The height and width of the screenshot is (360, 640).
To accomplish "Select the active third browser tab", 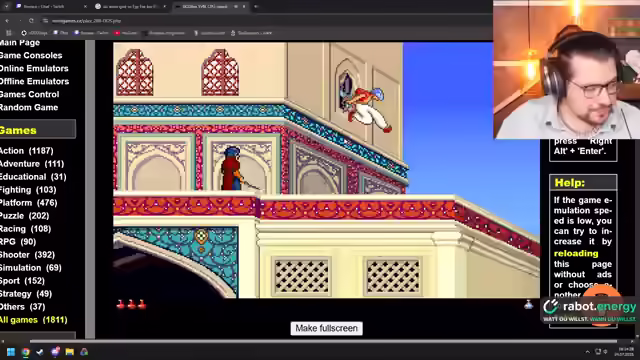I will pos(210,7).
